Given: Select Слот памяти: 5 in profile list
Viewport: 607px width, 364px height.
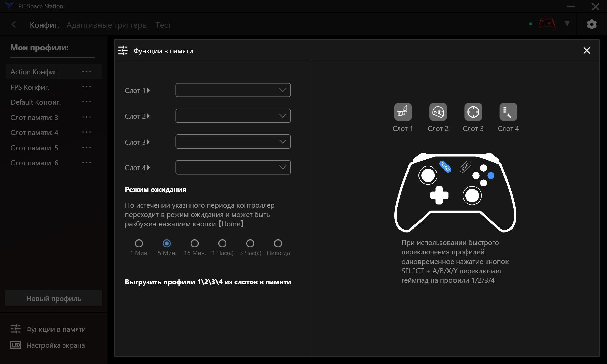Looking at the screenshot, I should [x=34, y=148].
